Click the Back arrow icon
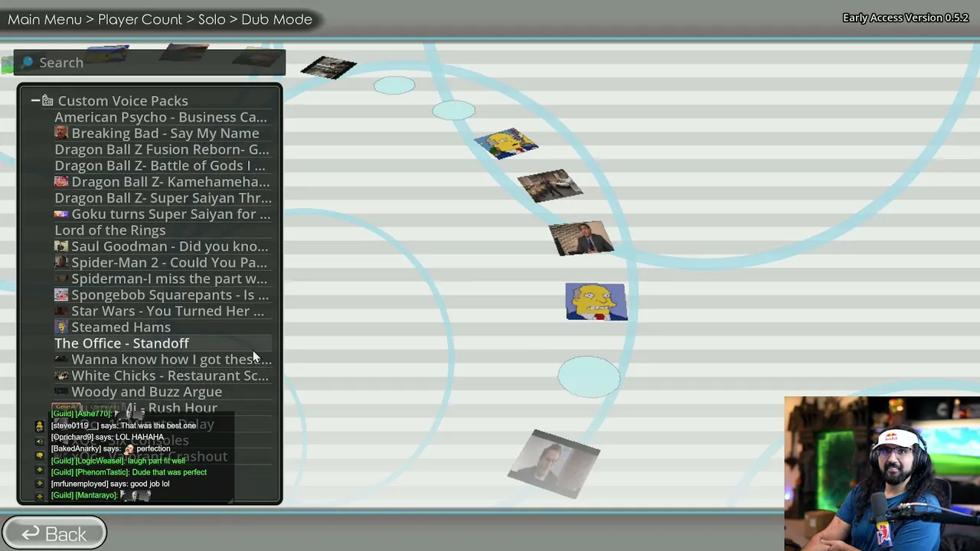The image size is (980, 551). coord(31,533)
